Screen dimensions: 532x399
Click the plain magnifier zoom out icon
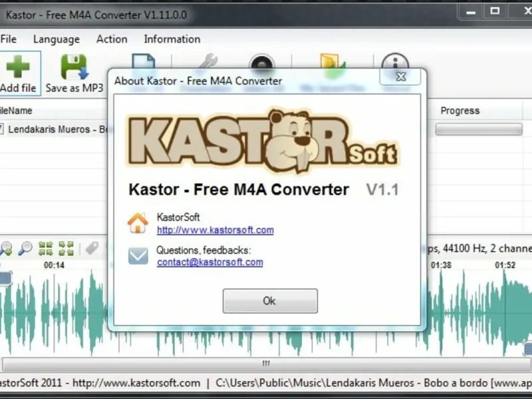25,249
